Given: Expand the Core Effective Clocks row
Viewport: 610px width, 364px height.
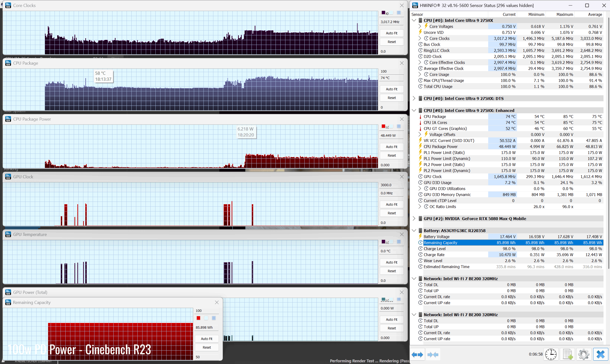Looking at the screenshot, I should click(x=420, y=62).
